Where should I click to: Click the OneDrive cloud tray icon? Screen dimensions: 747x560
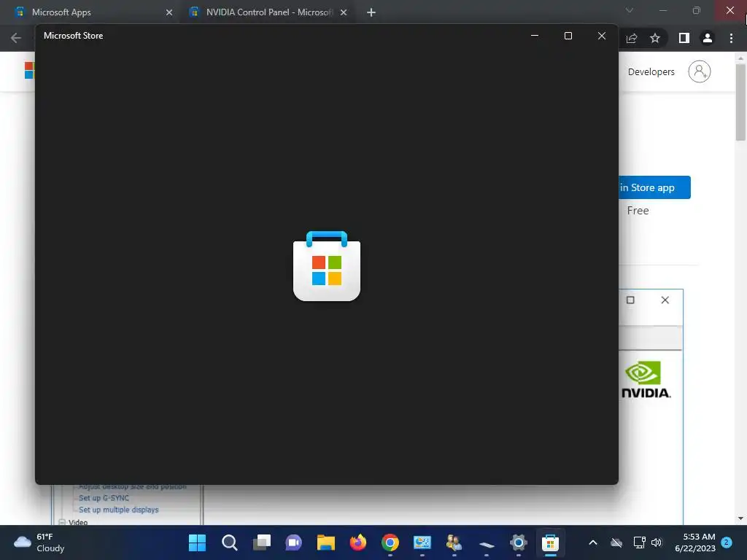coord(616,542)
